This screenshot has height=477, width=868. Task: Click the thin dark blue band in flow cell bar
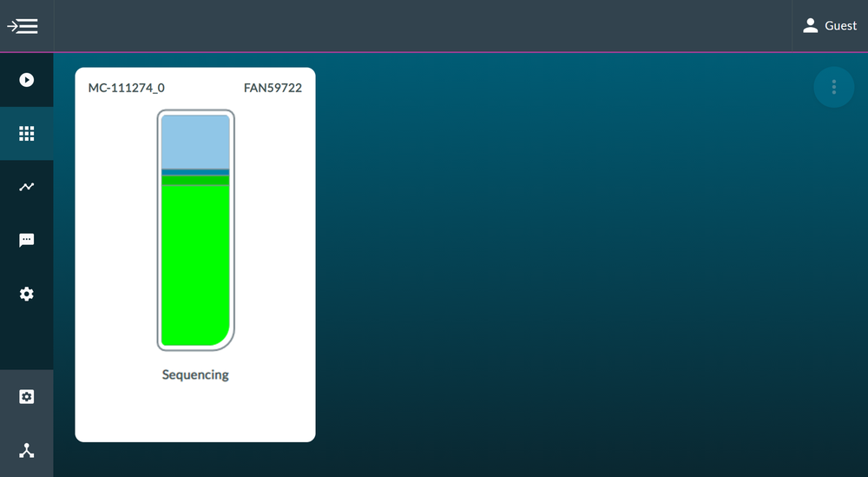coord(195,172)
